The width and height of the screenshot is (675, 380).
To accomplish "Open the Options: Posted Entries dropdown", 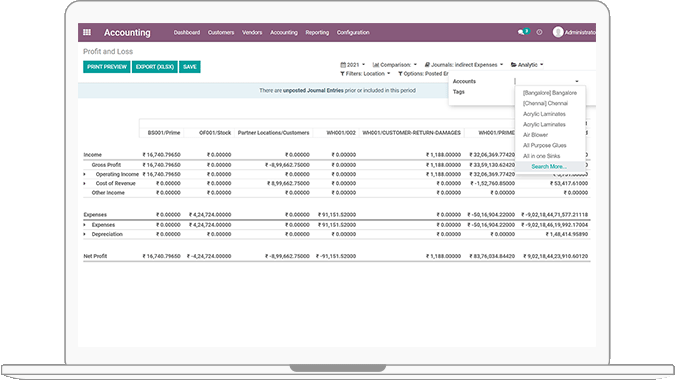I will pyautogui.click(x=423, y=74).
